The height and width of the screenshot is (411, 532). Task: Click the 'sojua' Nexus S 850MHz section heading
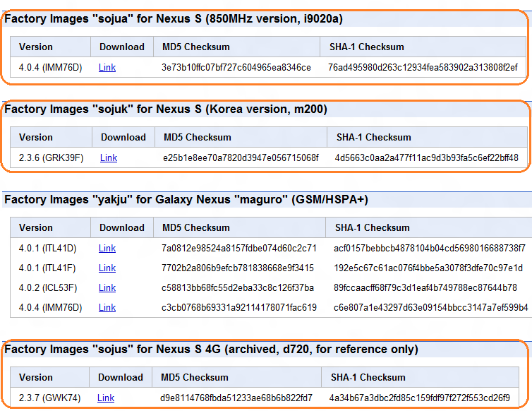coord(174,19)
